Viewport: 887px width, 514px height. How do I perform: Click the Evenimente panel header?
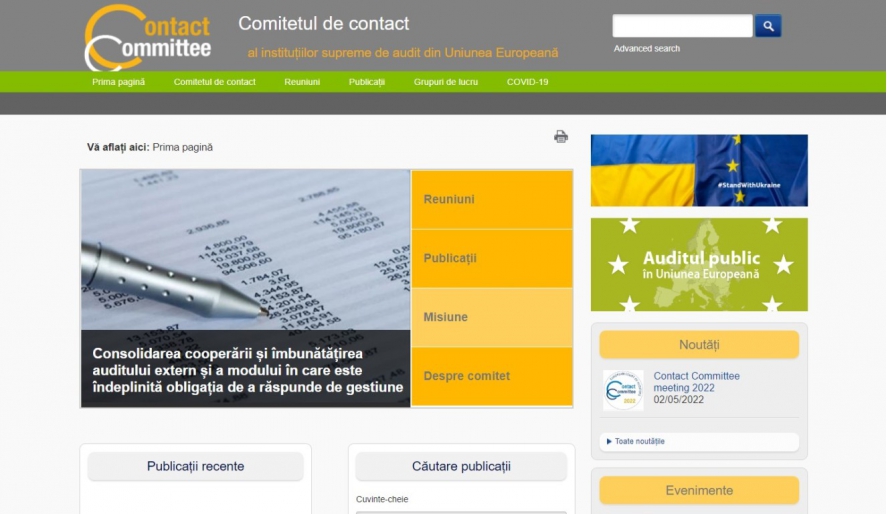pos(699,490)
